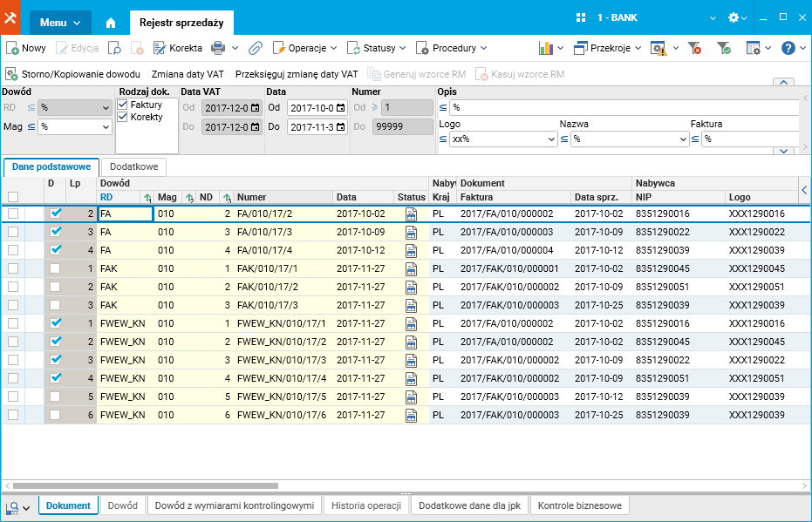This screenshot has width=812, height=522.
Task: Click the blue help question mark icon
Action: [788, 48]
